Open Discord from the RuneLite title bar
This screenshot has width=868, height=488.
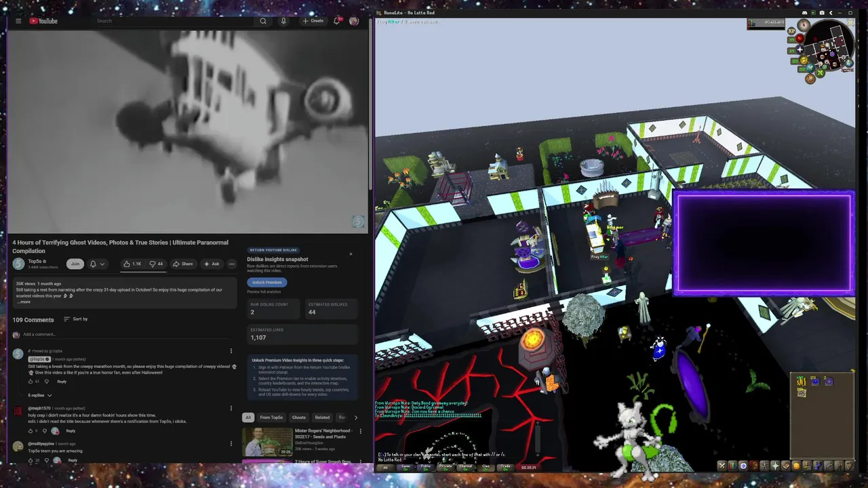pyautogui.click(x=804, y=13)
